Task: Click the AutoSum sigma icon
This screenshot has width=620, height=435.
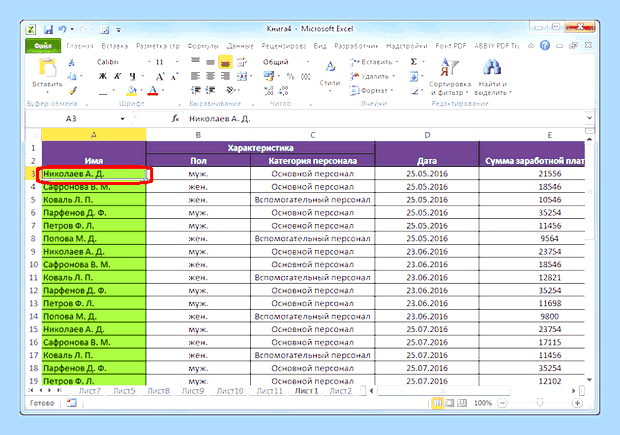Action: [414, 62]
